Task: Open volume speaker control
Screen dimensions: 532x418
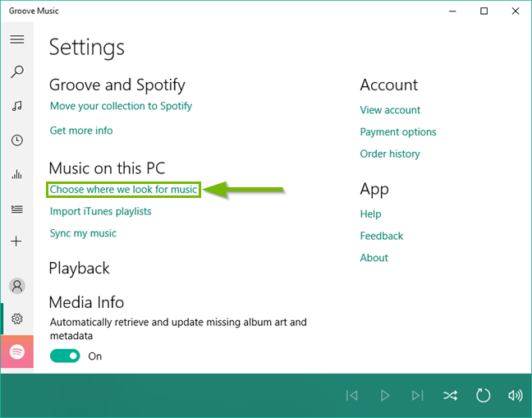Action: [x=515, y=395]
